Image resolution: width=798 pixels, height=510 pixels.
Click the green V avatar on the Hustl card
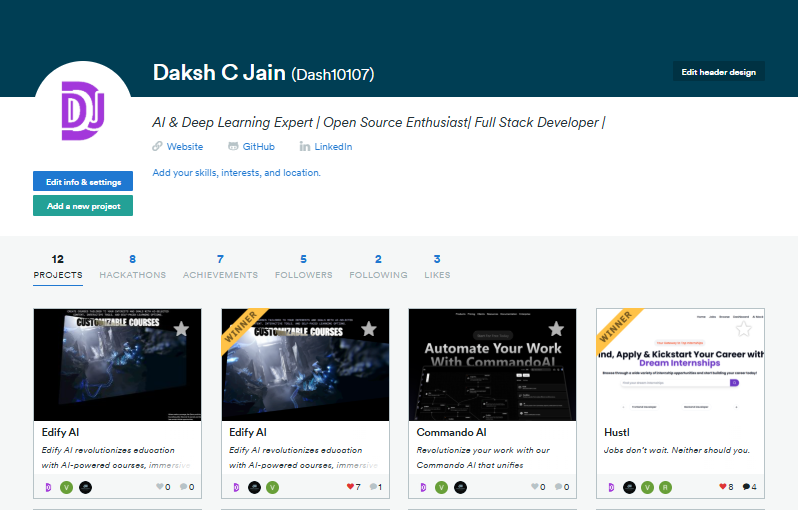tap(647, 488)
